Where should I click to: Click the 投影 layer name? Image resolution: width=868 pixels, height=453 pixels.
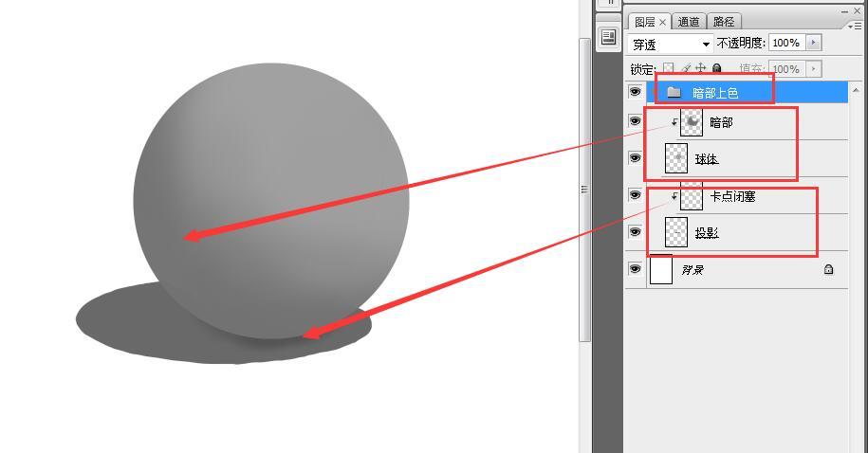coord(707,233)
